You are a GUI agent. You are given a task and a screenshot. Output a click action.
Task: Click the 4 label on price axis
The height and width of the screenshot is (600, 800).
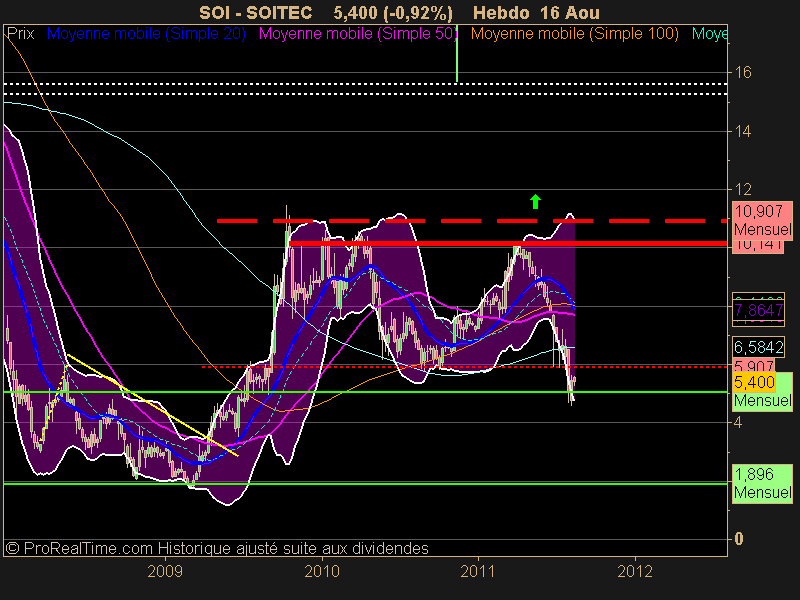[x=738, y=422]
